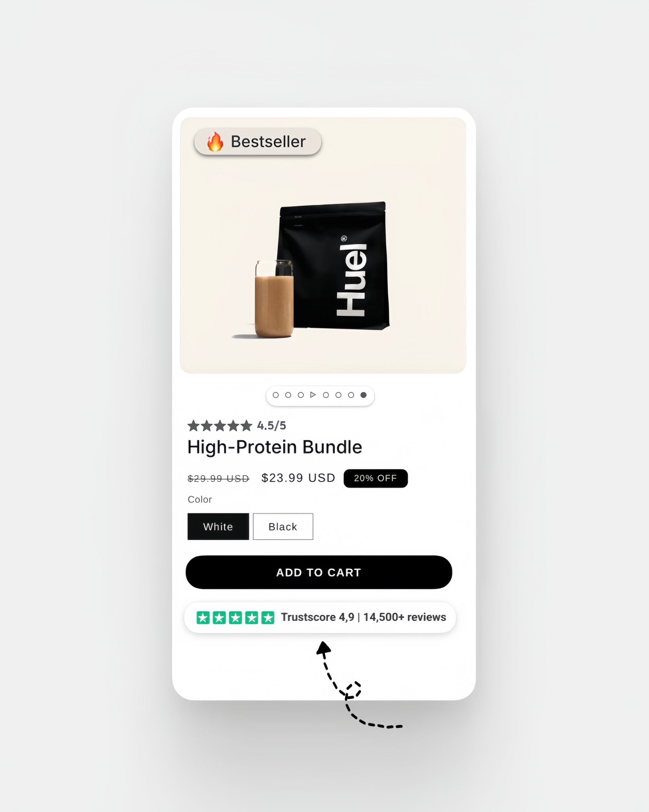This screenshot has width=649, height=812.
Task: Select the second carousel dot
Action: [288, 395]
